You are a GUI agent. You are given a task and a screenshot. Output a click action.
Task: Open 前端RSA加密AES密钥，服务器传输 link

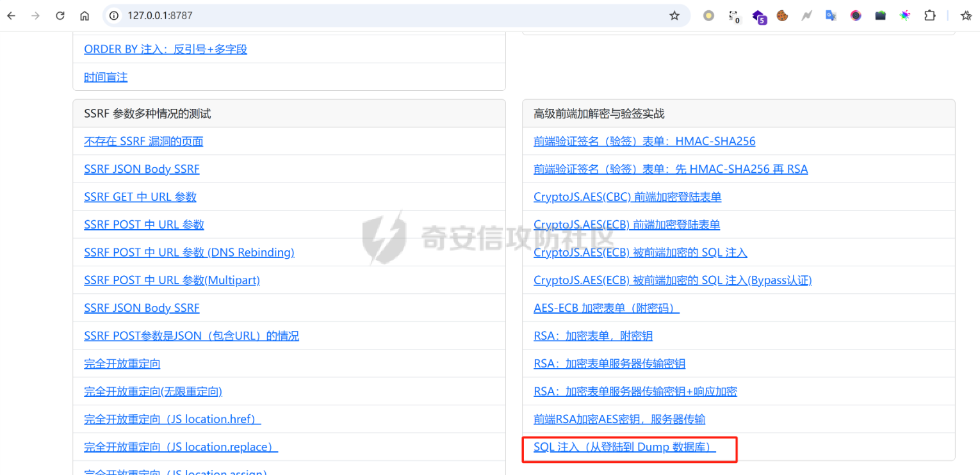pos(619,419)
